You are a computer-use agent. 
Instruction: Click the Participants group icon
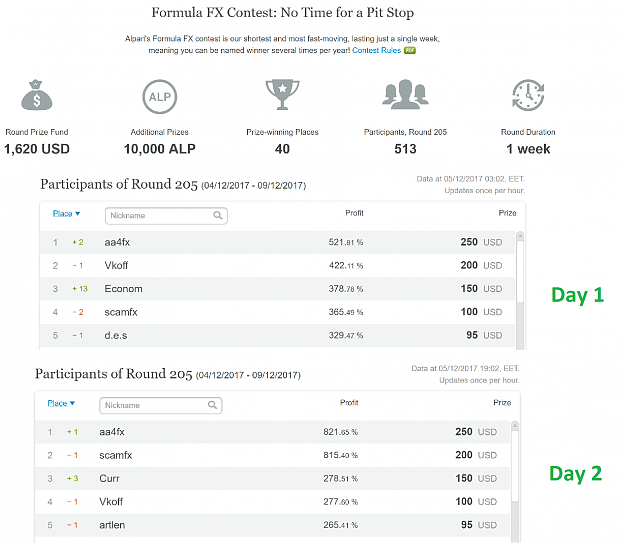pyautogui.click(x=405, y=94)
